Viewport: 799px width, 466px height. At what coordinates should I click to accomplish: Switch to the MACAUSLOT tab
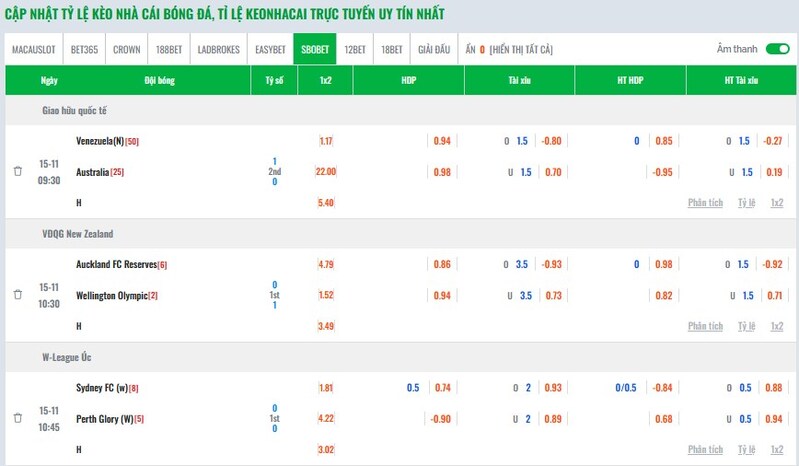click(34, 49)
